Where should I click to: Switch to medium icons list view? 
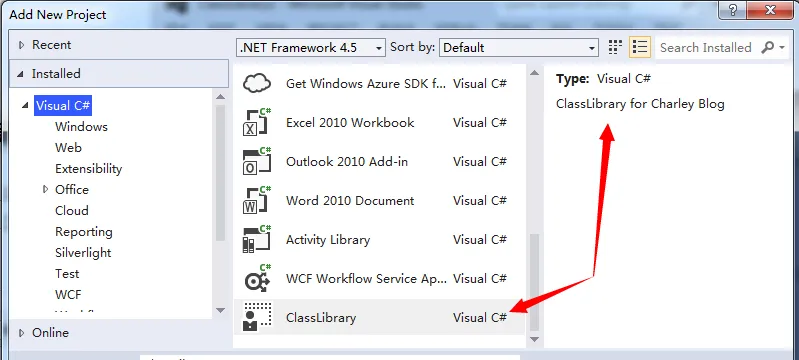pos(640,47)
